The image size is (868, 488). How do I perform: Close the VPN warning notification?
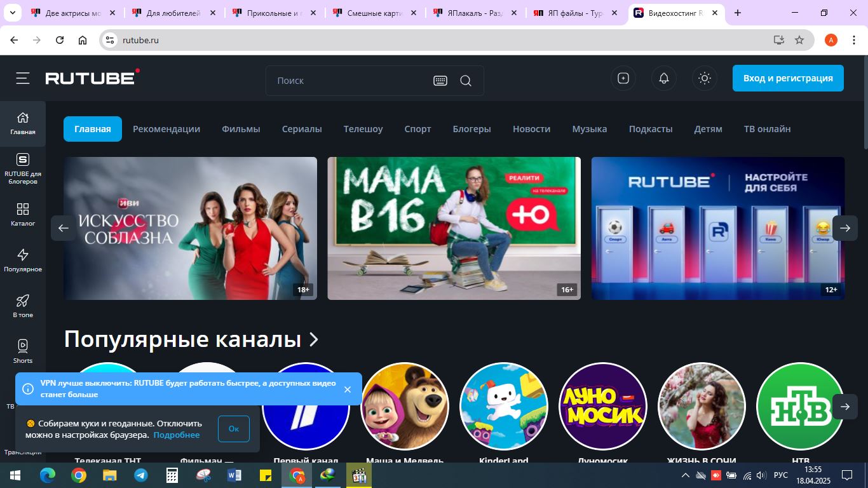click(x=348, y=390)
